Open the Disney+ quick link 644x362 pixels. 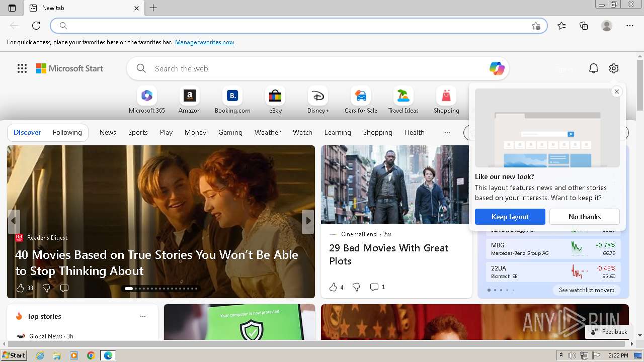pos(318,100)
